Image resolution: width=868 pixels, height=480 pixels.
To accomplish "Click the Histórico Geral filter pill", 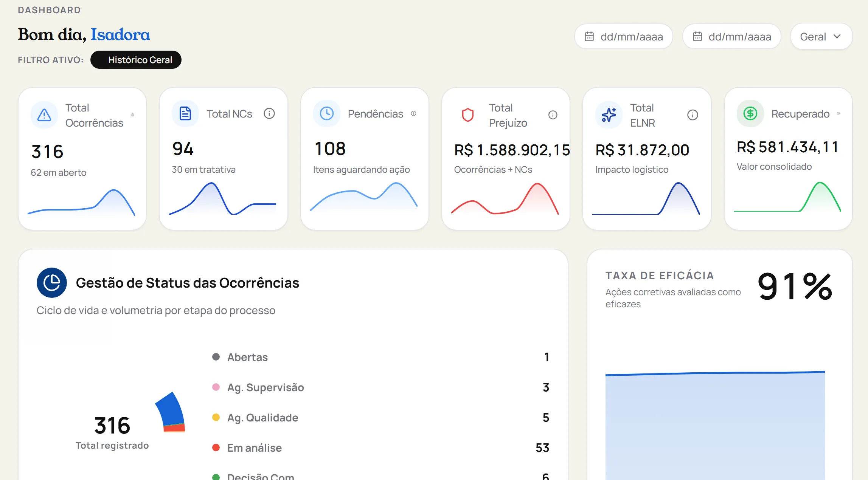I will (136, 60).
